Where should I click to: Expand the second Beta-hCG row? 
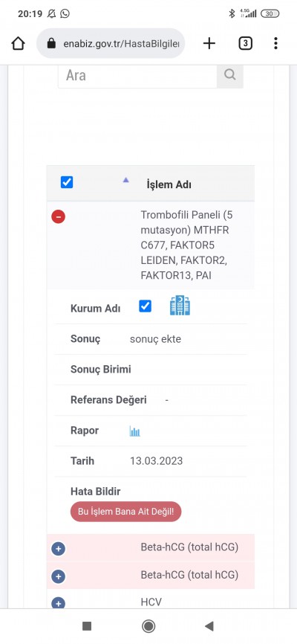58,576
